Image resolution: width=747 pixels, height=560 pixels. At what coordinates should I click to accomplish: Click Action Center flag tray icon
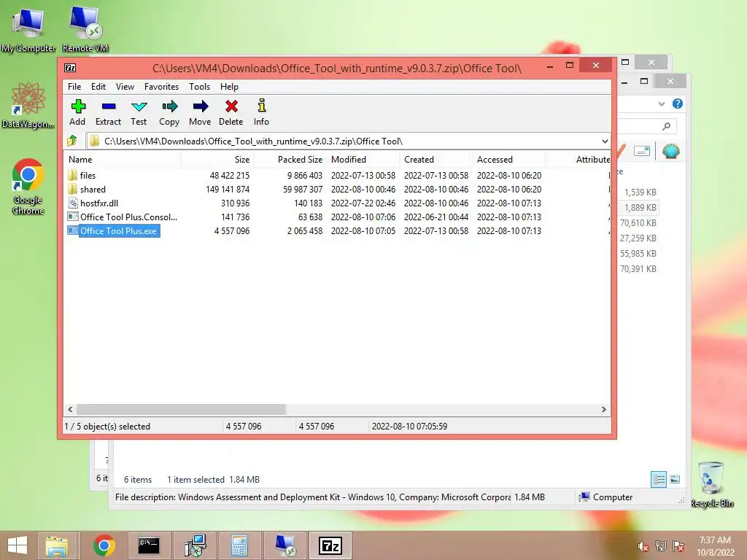coord(678,546)
